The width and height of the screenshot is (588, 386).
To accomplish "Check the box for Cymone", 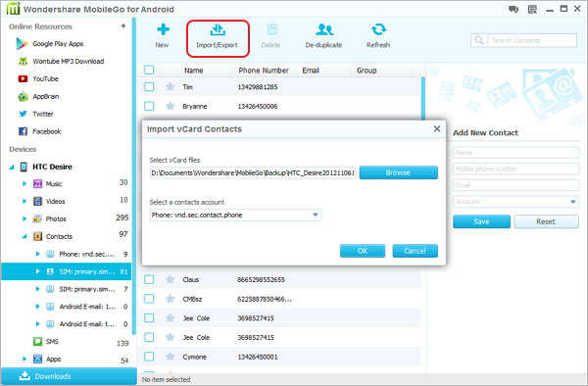I will point(149,357).
